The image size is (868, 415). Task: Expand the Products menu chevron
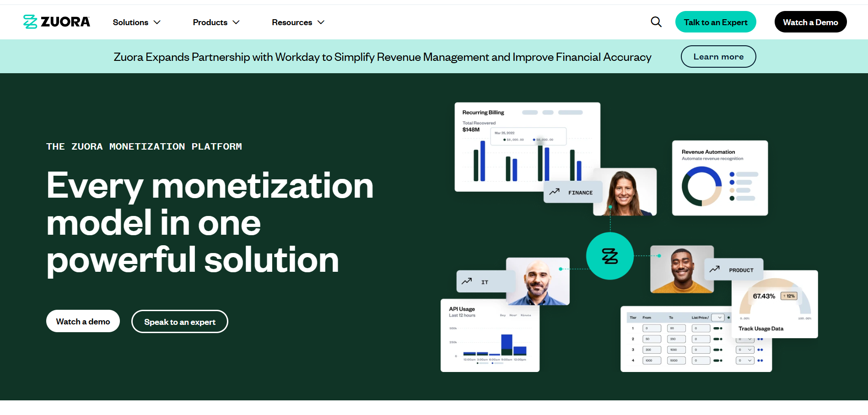click(236, 22)
